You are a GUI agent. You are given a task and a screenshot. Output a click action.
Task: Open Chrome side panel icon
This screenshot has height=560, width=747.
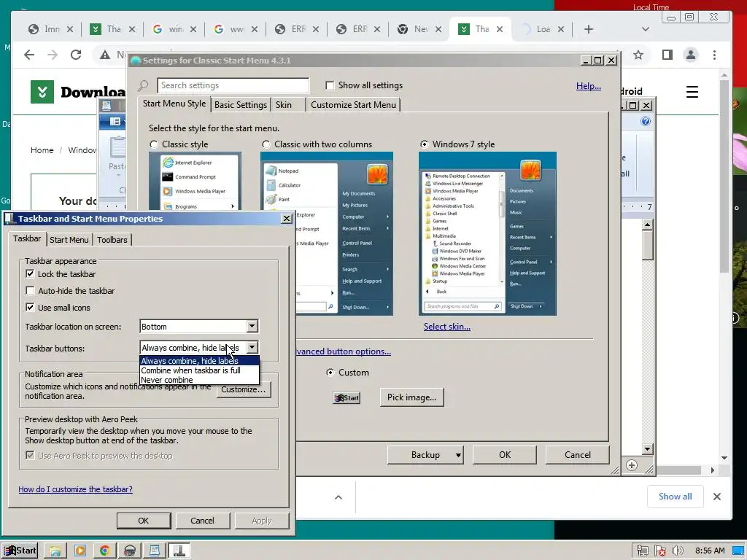click(667, 55)
